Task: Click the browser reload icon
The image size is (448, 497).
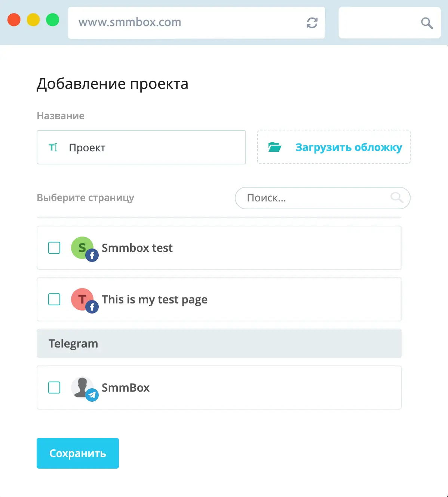Action: click(312, 23)
